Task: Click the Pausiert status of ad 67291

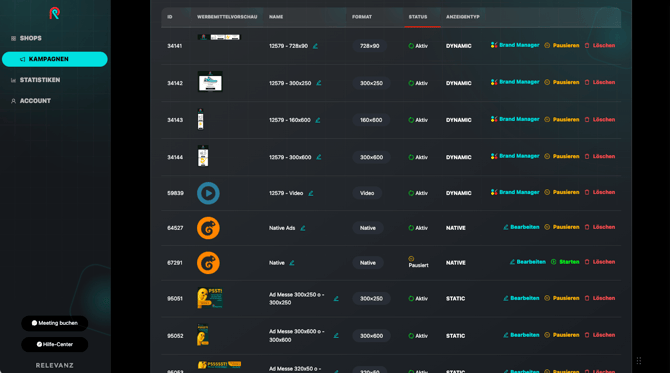Action: pyautogui.click(x=418, y=262)
